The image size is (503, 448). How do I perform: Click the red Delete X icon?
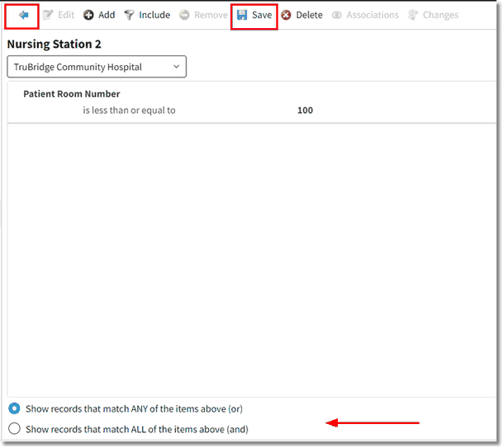pyautogui.click(x=286, y=15)
